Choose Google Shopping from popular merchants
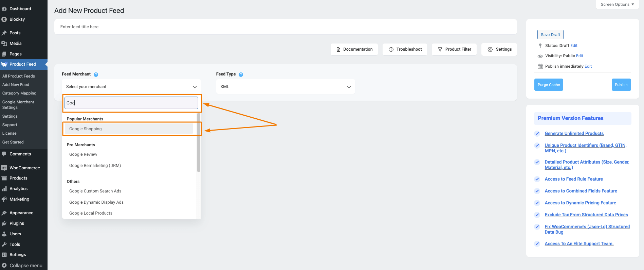This screenshot has width=644, height=270. [129, 129]
